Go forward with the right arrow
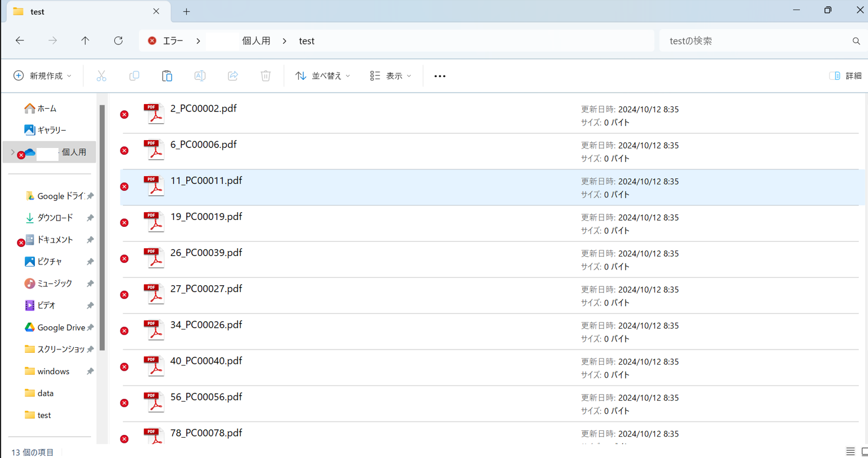The width and height of the screenshot is (868, 458). (52, 41)
